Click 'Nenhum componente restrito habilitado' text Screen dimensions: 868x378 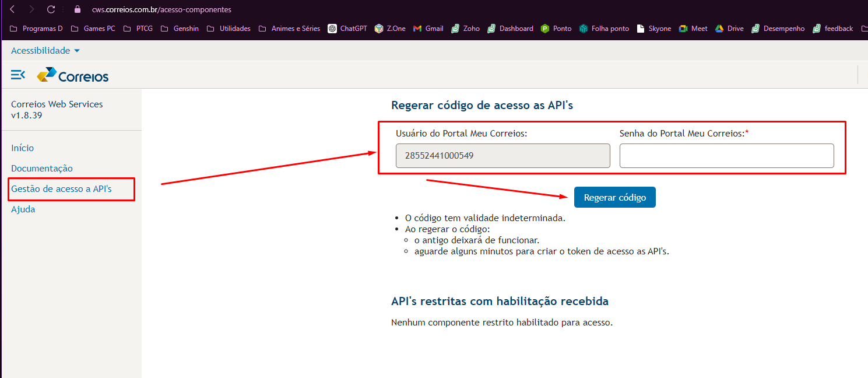coord(502,322)
